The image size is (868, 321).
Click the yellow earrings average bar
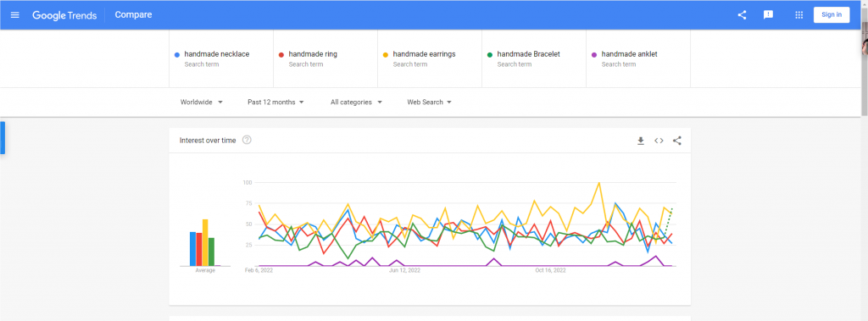point(205,243)
